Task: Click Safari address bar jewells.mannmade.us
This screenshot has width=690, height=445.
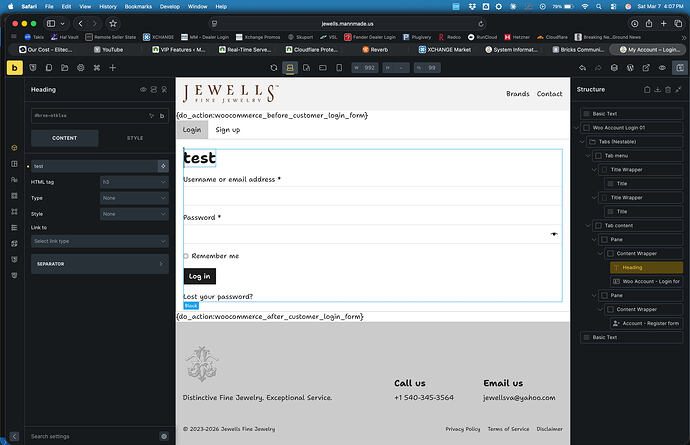Action: [348, 24]
